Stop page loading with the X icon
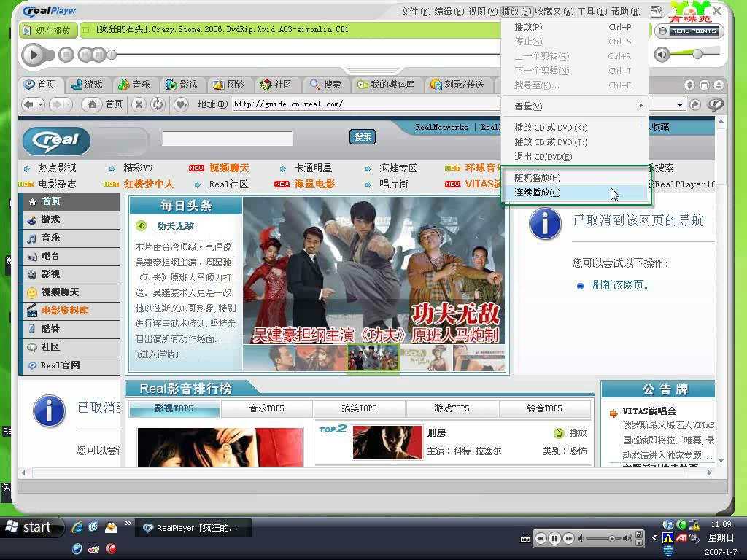The height and width of the screenshot is (560, 747). (x=139, y=104)
